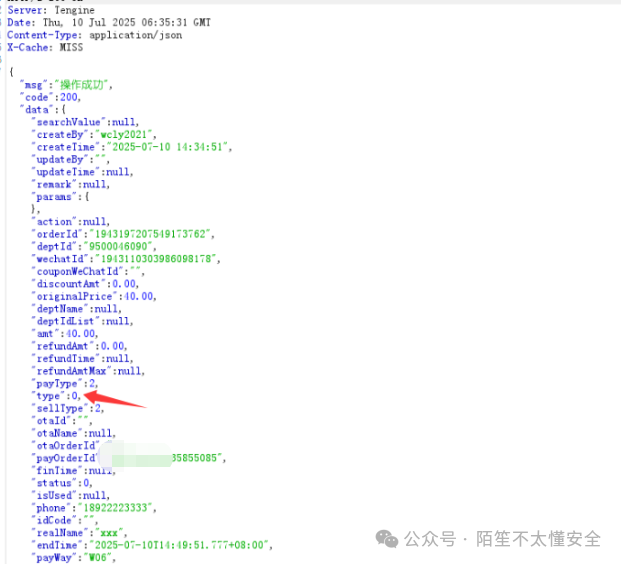
Task: Select the "createTime" value line
Action: click(132, 147)
